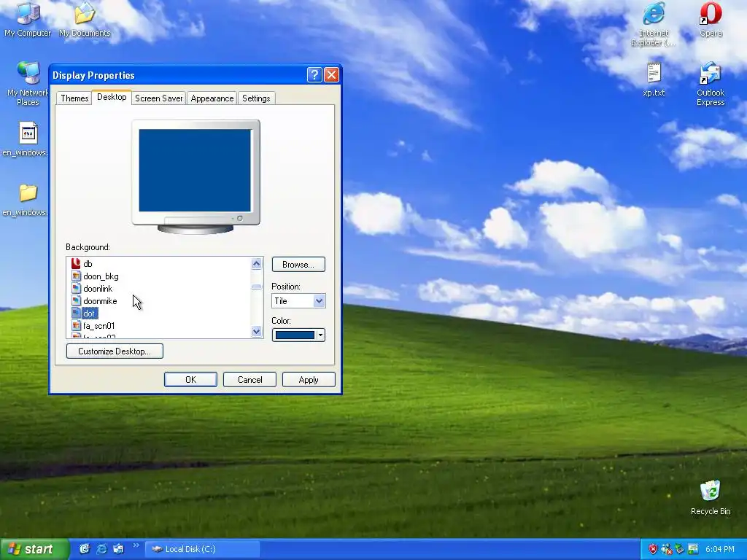Click the OK button
Screen dimensions: 747x560
(x=190, y=379)
